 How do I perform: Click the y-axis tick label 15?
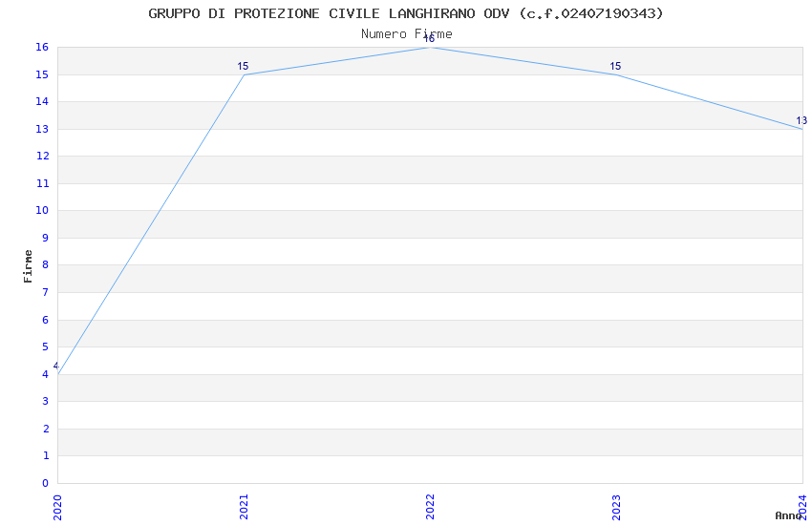(x=42, y=74)
